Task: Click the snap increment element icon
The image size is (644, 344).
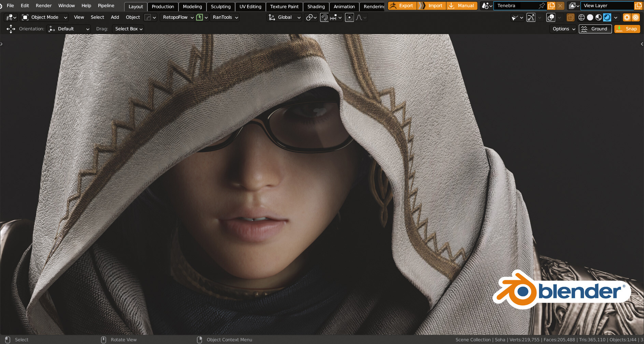Action: [x=333, y=17]
